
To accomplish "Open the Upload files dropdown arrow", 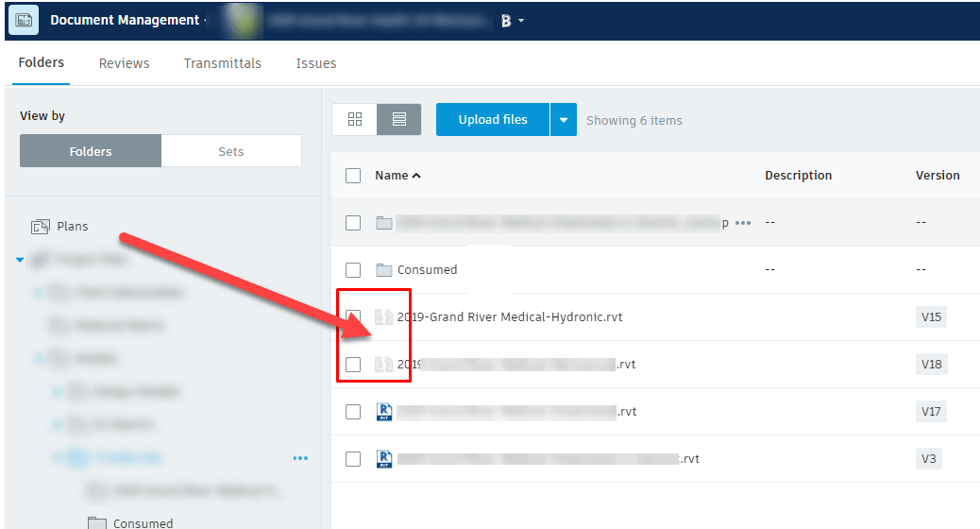I will (564, 120).
